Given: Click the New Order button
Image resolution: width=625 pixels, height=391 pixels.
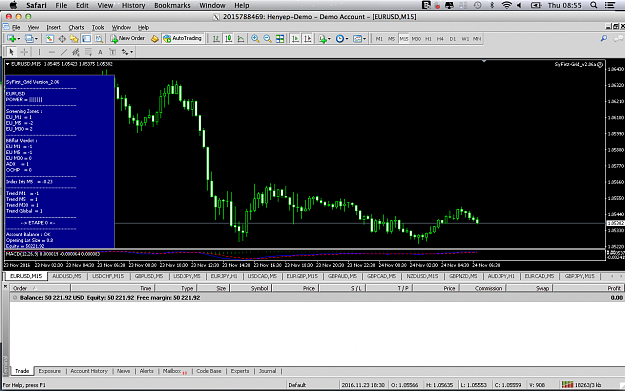Looking at the screenshot, I should click(128, 38).
